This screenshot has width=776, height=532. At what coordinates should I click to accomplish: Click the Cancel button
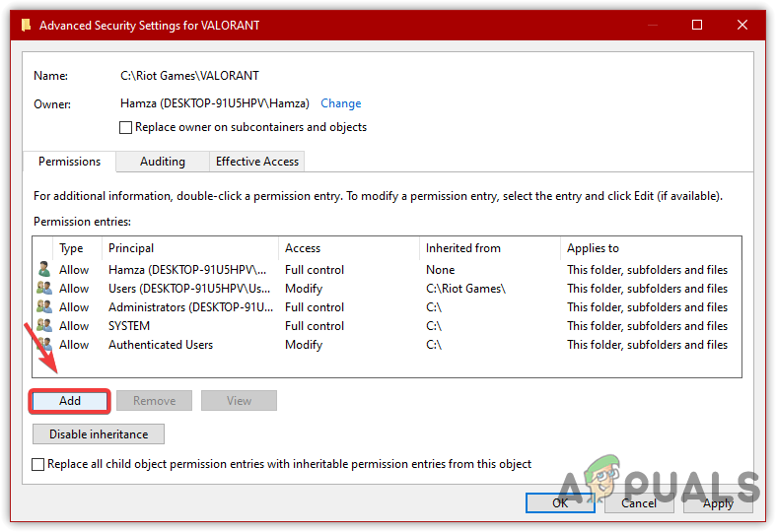point(639,503)
